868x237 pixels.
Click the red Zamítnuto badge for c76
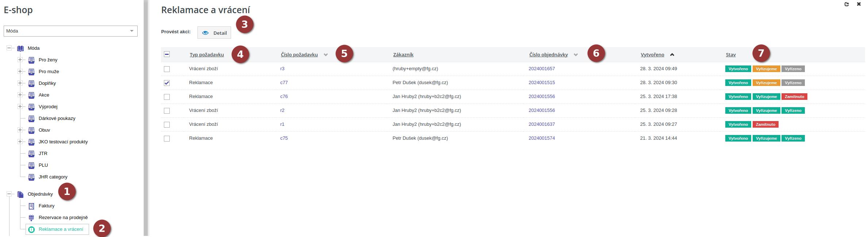794,97
